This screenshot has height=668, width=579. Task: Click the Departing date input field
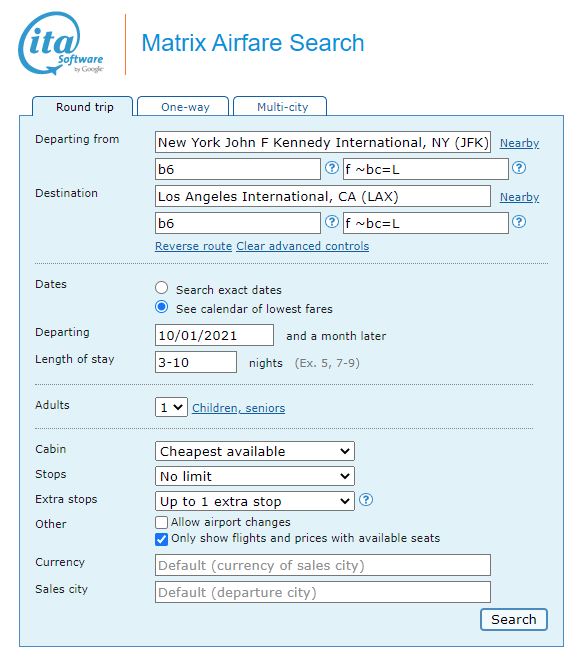coord(214,335)
